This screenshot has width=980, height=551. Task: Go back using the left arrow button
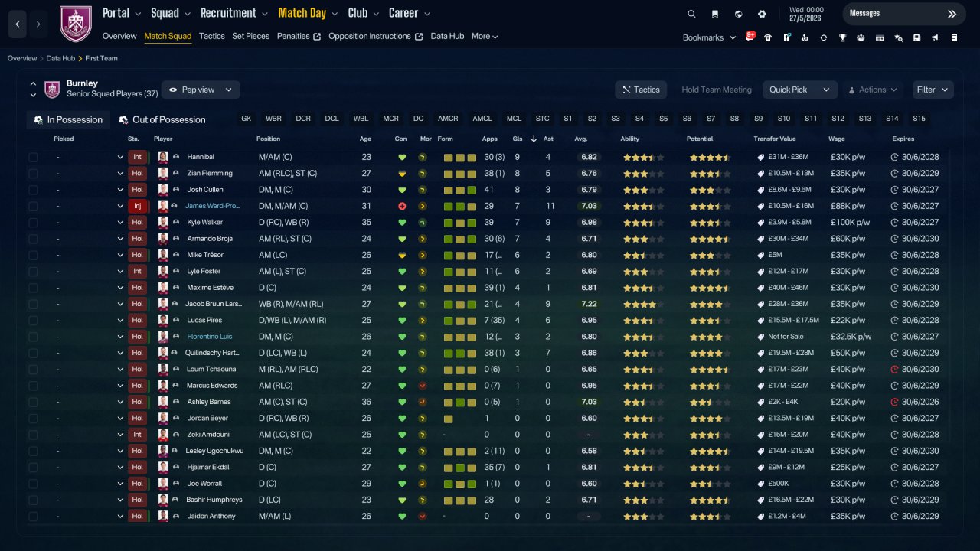pyautogui.click(x=17, y=24)
